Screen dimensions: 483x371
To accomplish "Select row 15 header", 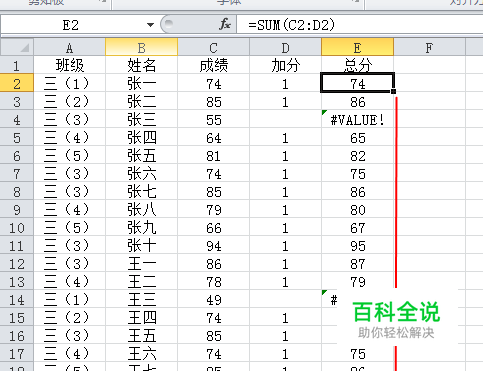I will coord(17,317).
